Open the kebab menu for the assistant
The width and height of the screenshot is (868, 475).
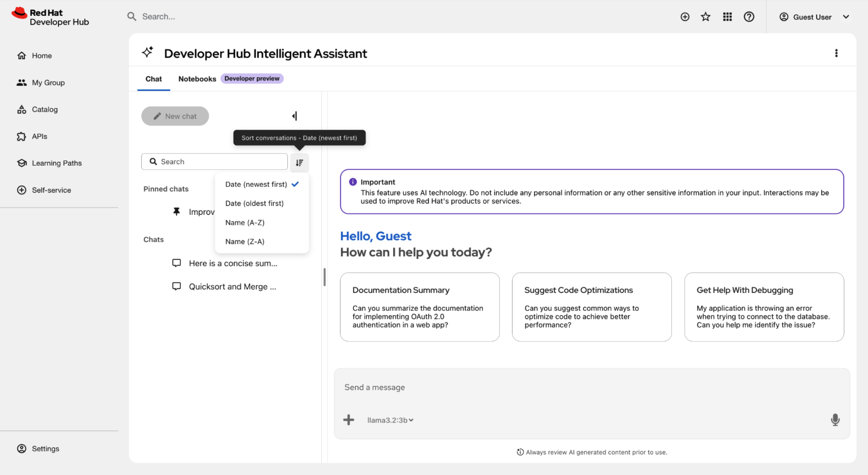coord(836,53)
